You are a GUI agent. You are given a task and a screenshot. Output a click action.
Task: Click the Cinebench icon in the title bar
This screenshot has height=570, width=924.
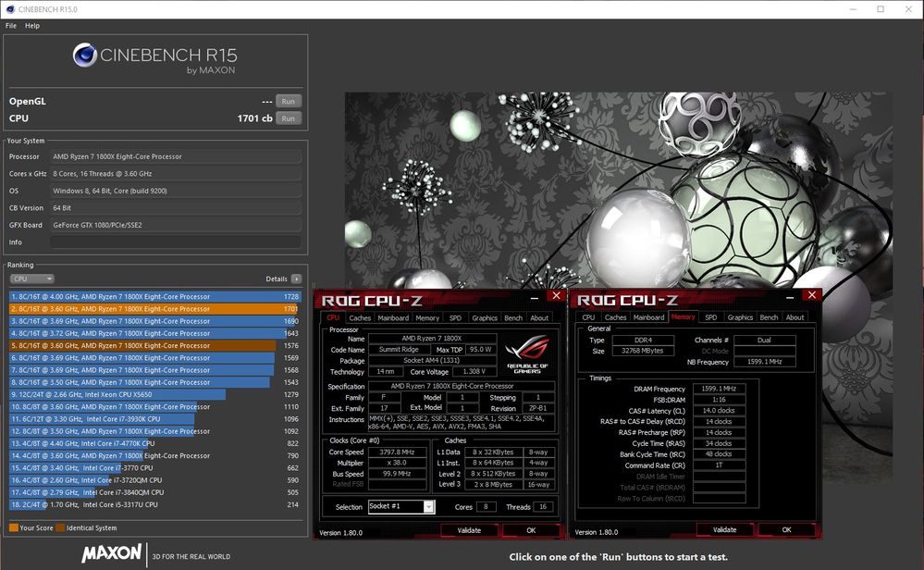(10, 9)
